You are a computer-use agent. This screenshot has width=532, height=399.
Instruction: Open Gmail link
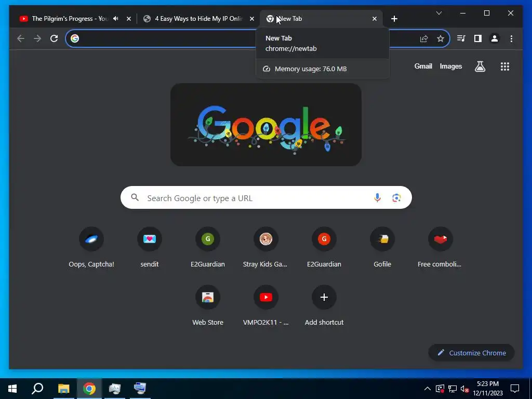point(423,66)
